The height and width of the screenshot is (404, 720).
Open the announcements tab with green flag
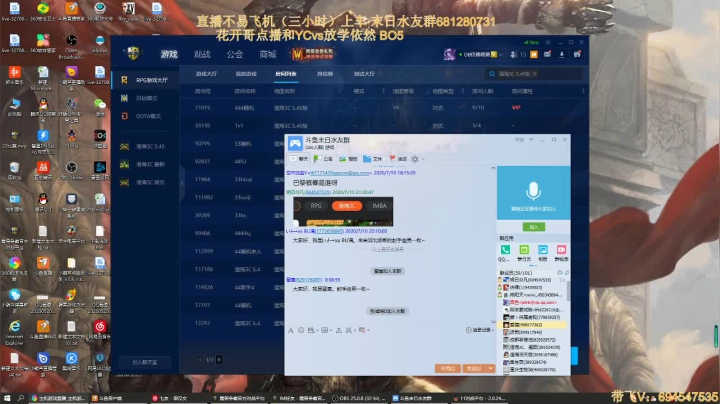coord(323,159)
